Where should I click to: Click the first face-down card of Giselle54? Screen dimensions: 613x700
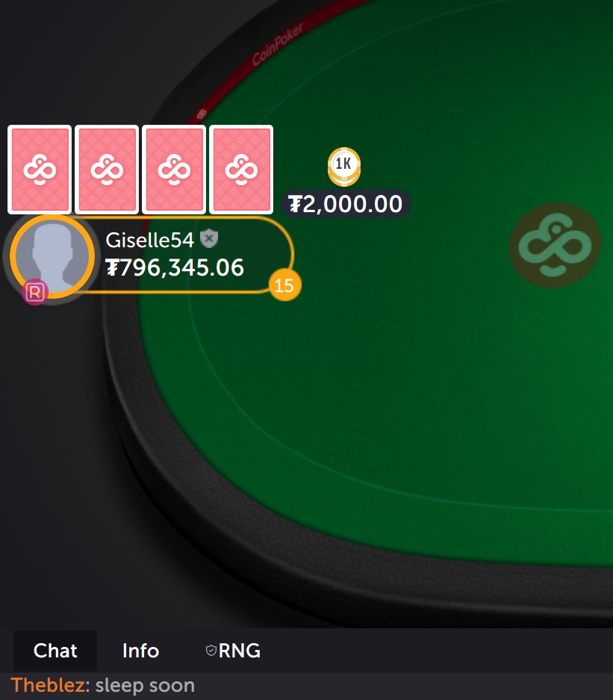click(x=40, y=169)
